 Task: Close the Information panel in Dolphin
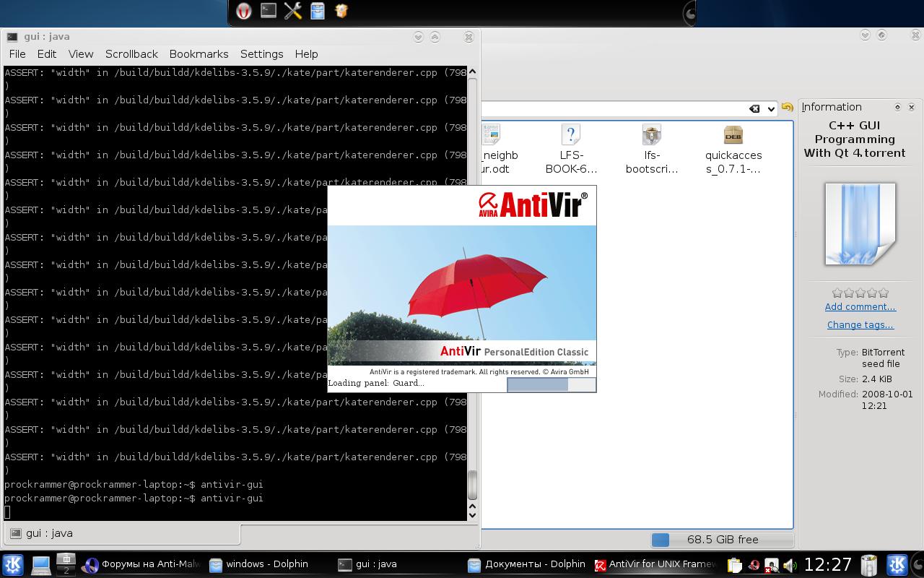click(911, 107)
